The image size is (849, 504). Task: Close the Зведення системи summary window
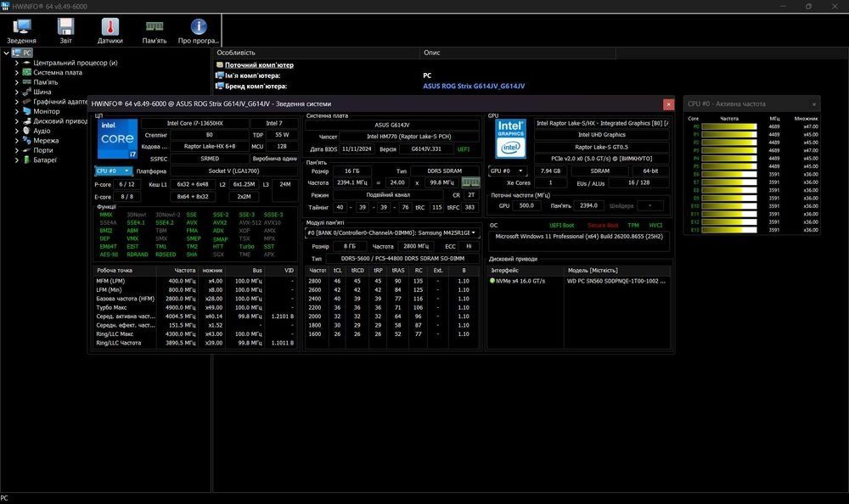669,104
